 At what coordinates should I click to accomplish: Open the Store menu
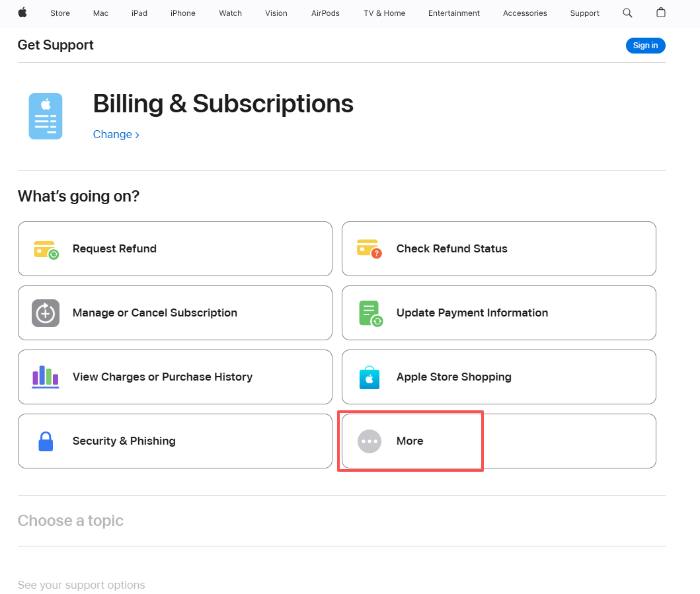60,13
